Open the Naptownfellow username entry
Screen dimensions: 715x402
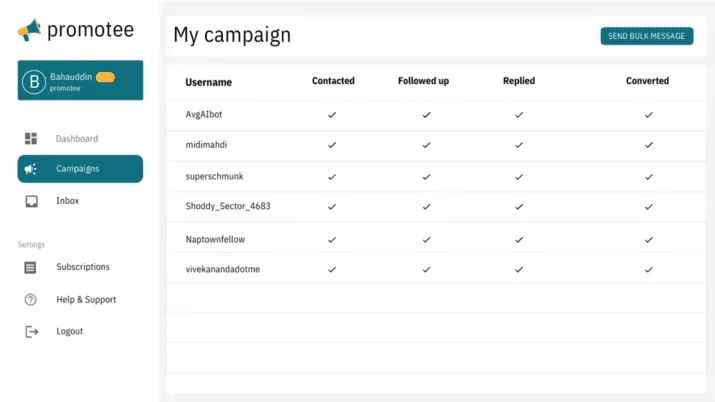215,239
